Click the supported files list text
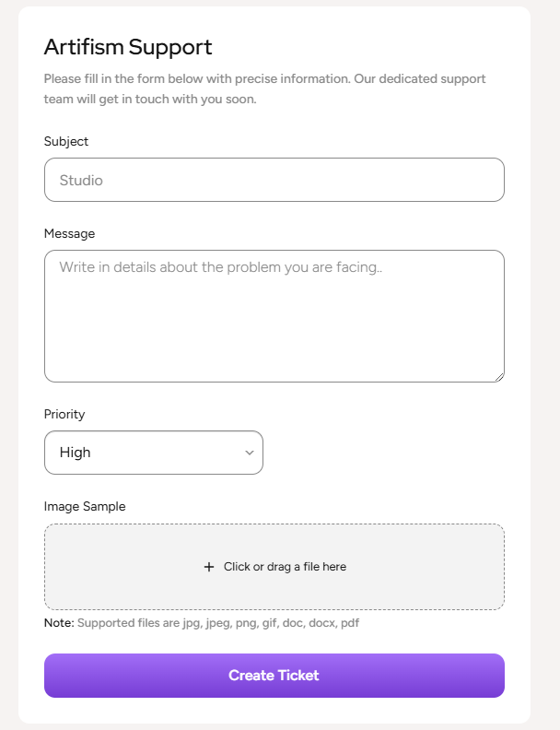This screenshot has height=730, width=560. 217,623
